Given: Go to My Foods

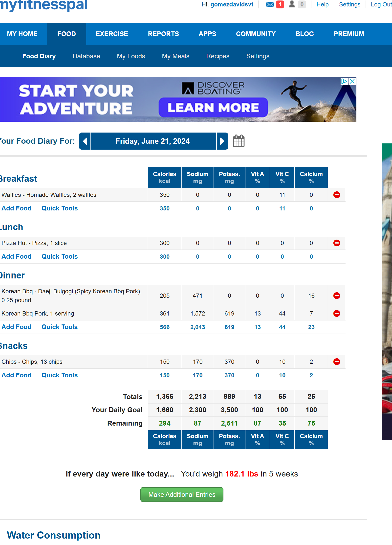Looking at the screenshot, I should [131, 56].
